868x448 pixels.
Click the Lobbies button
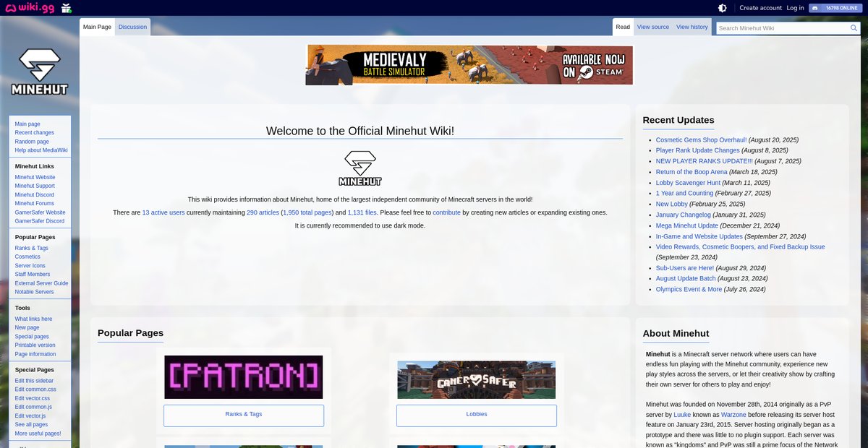(x=477, y=415)
